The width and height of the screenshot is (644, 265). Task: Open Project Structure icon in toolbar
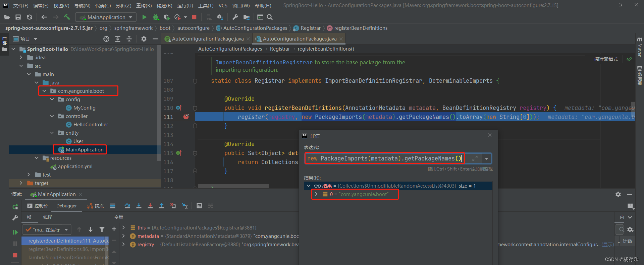coord(247,17)
